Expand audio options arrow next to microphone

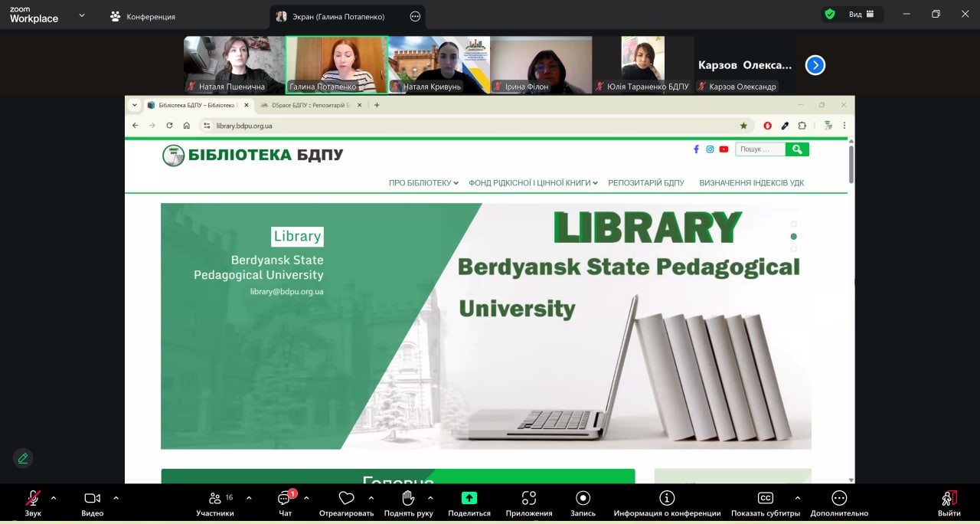click(x=54, y=498)
